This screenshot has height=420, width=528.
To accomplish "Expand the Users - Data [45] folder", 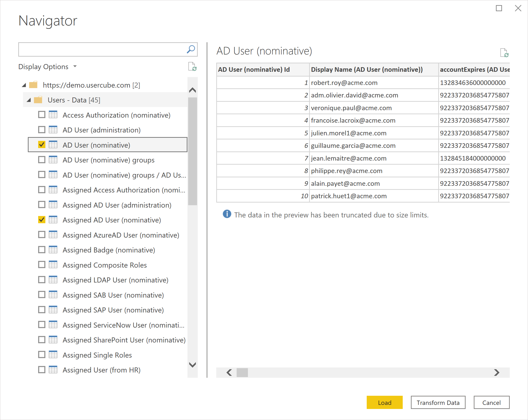I will click(27, 100).
